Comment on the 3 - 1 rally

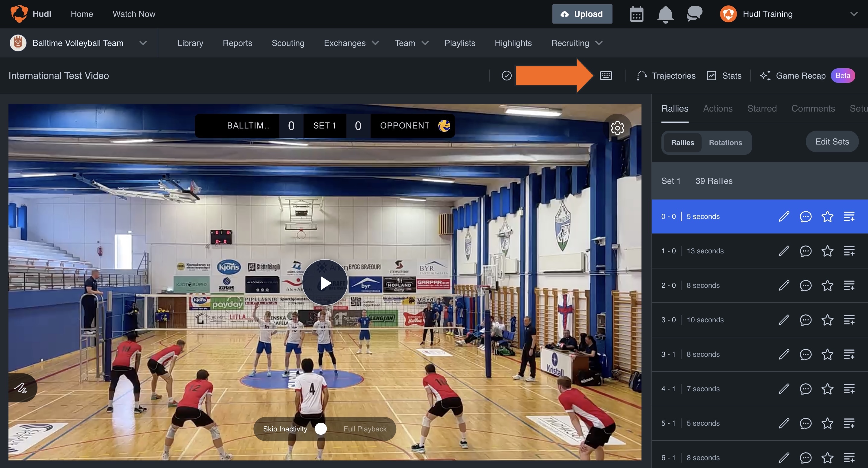tap(805, 354)
